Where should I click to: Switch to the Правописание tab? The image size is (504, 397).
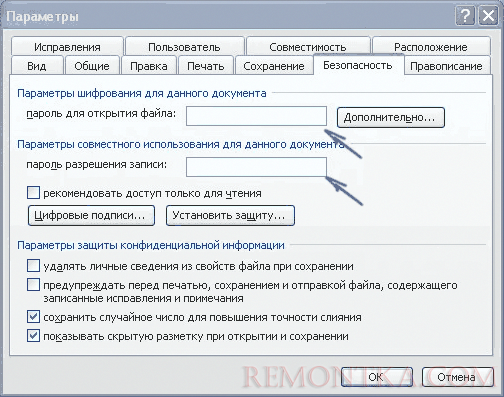click(446, 66)
